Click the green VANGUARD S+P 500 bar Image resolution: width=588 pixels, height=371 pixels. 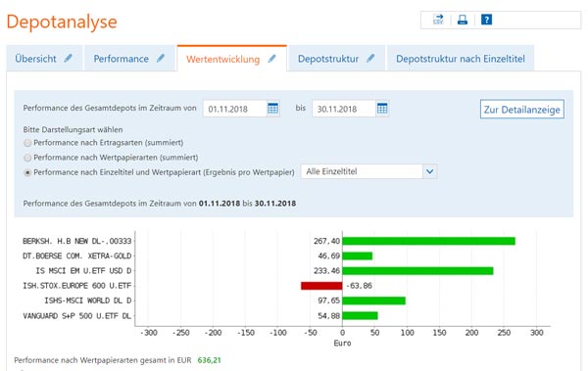pos(360,315)
